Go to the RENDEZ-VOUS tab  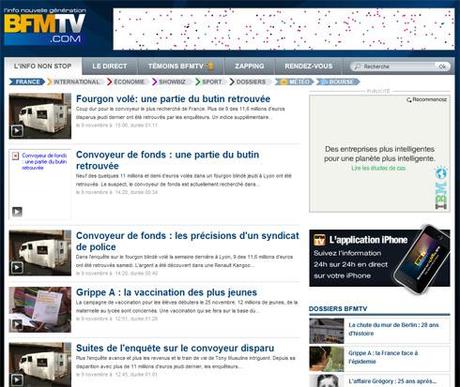pyautogui.click(x=308, y=66)
